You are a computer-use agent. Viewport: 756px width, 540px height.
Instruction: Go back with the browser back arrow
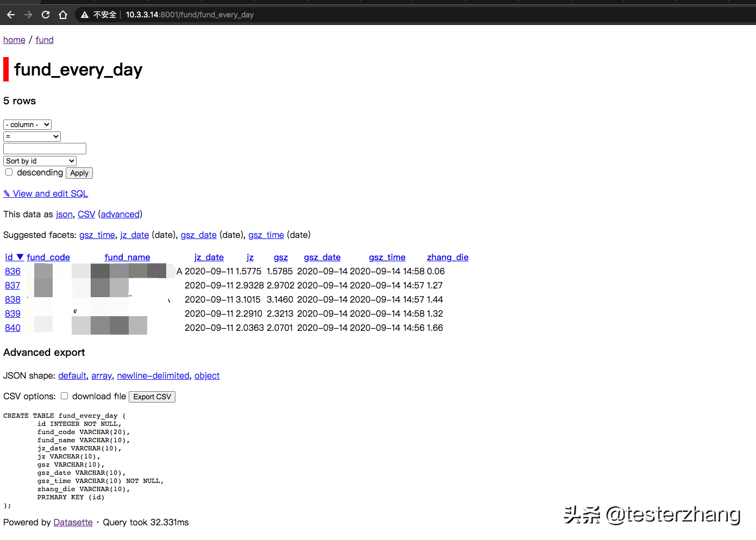11,15
